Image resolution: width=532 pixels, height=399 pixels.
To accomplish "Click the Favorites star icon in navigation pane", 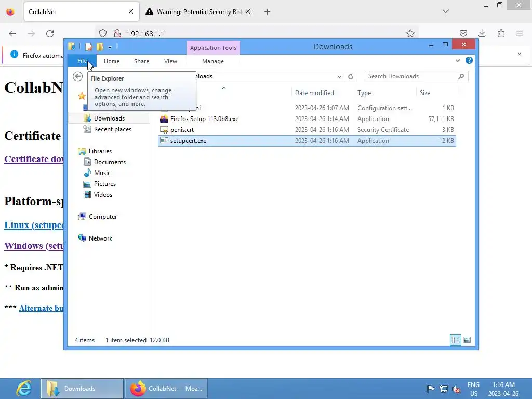I will click(82, 96).
